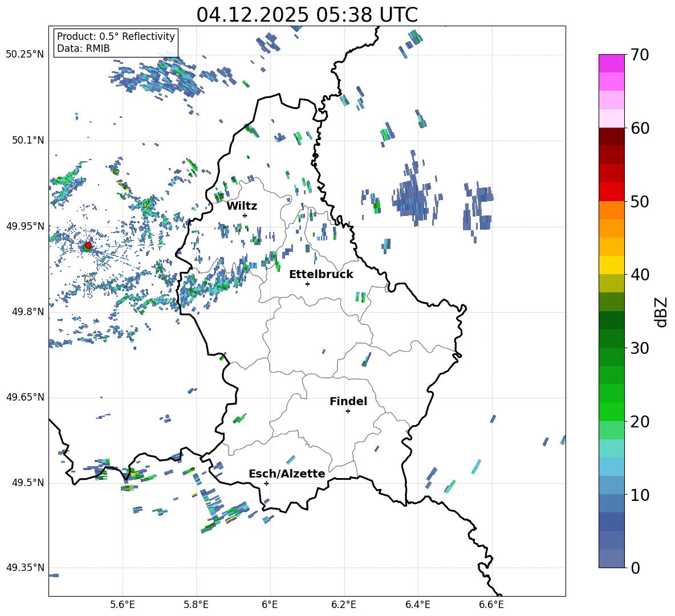Pick the dark maroon swatch just below 60 dBZ
This screenshot has height=616, width=675.
pos(612,137)
